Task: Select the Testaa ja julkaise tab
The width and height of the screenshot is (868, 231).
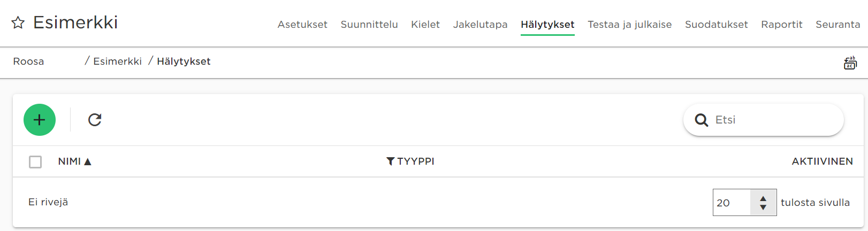Action: click(x=630, y=25)
